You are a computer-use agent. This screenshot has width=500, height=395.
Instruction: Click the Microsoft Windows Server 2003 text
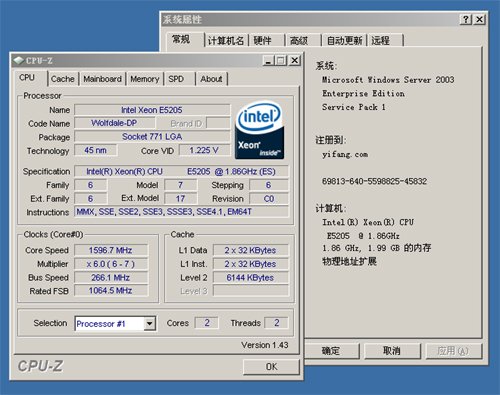click(x=388, y=80)
